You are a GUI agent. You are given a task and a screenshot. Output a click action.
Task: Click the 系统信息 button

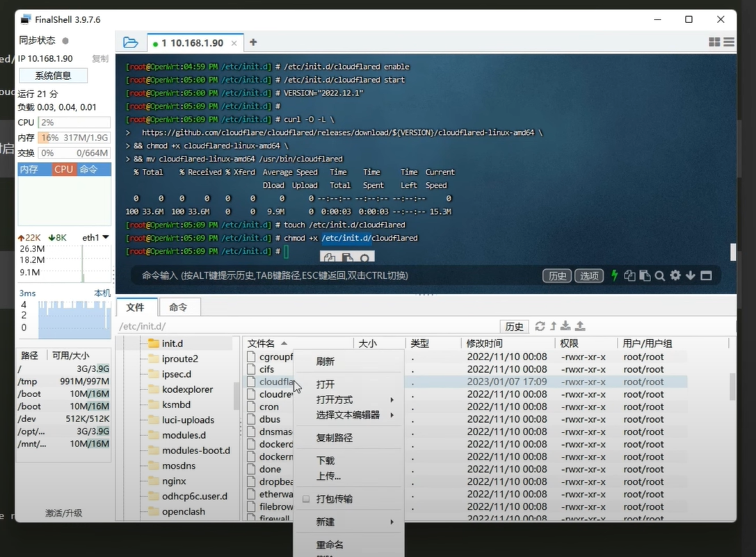coord(53,76)
